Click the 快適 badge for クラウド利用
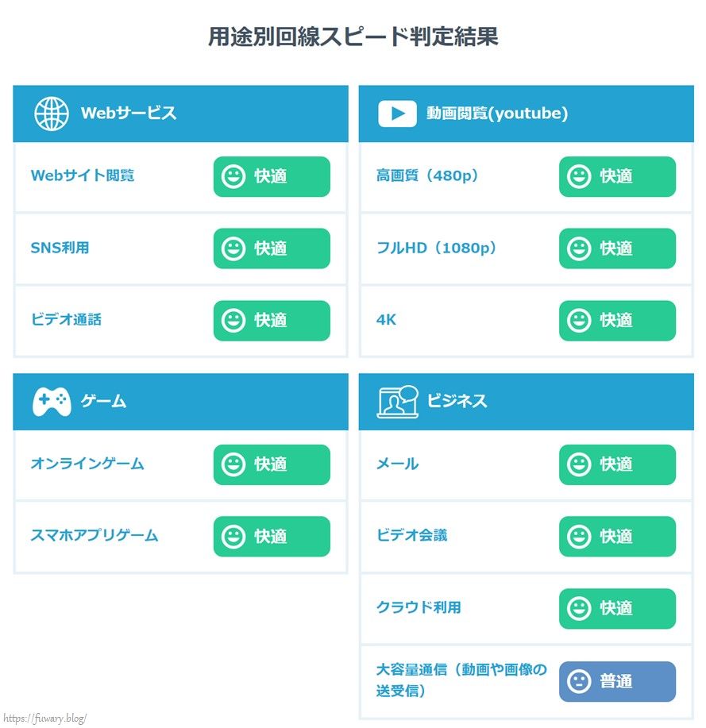 (x=617, y=609)
